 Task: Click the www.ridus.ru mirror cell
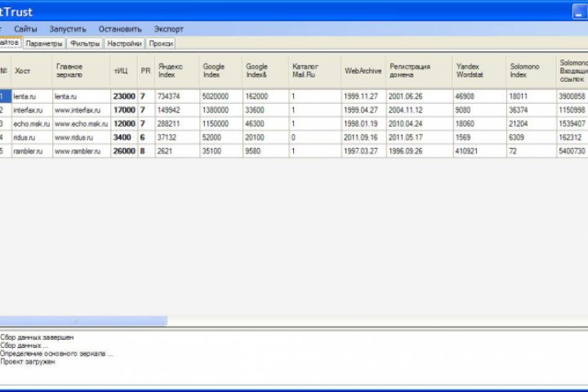click(x=82, y=137)
